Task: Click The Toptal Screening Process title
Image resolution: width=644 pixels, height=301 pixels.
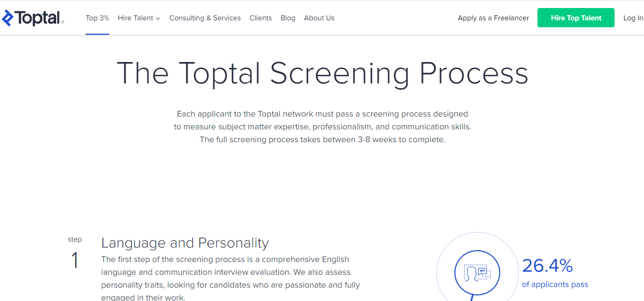Action: [322, 73]
